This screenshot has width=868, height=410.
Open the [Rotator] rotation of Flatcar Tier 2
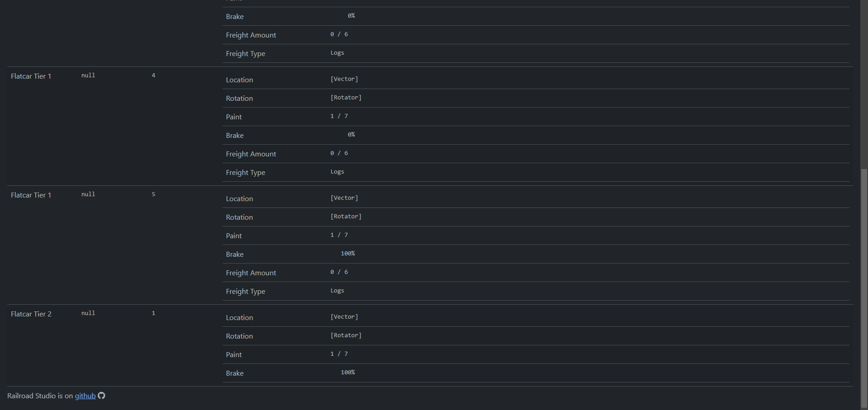345,335
